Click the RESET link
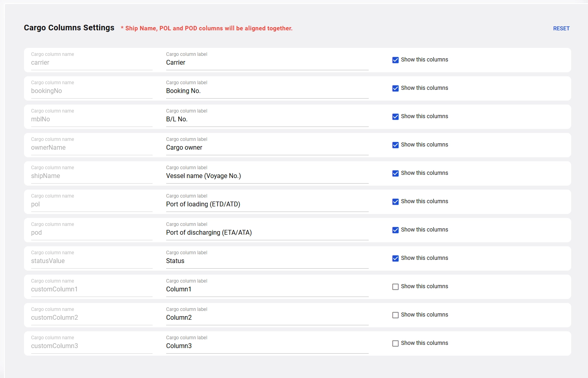 click(561, 28)
